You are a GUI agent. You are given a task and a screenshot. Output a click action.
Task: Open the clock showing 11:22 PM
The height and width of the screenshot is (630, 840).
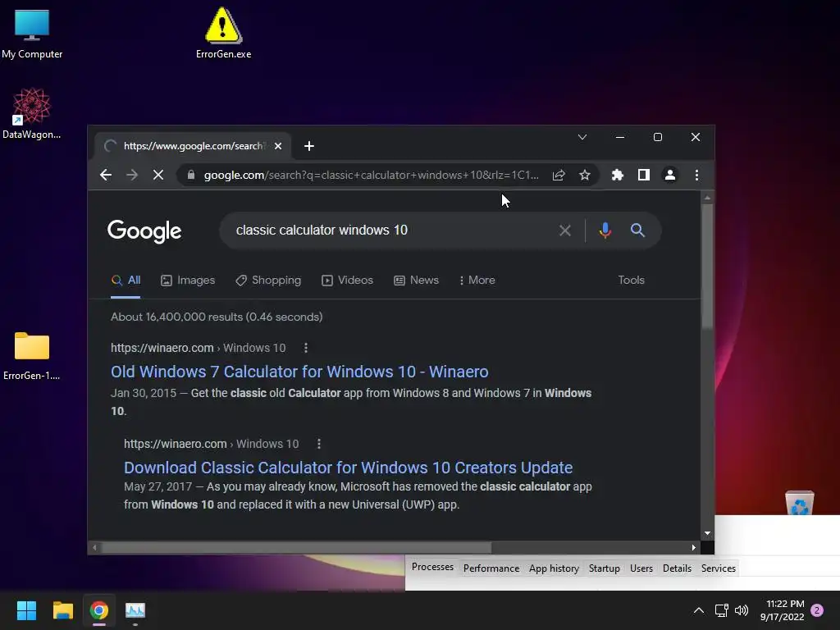click(782, 610)
